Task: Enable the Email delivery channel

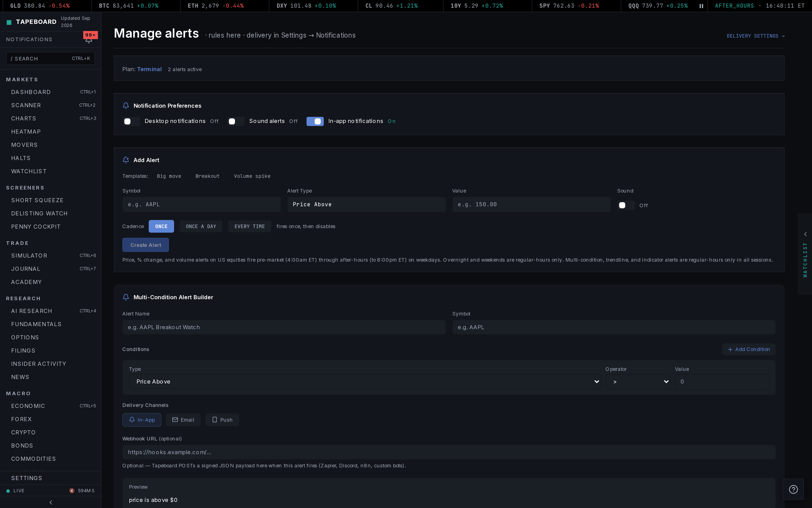Action: (183, 420)
